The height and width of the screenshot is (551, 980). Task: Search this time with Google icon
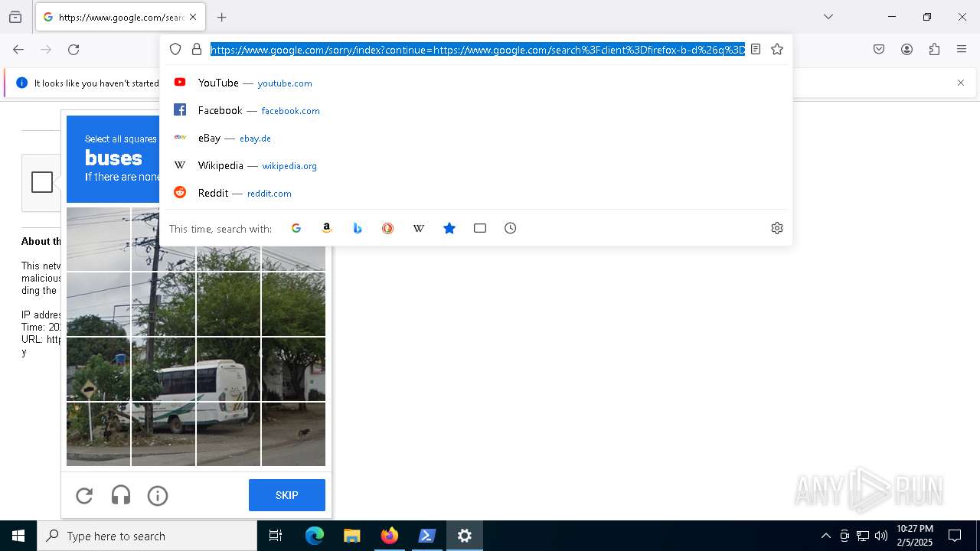296,228
